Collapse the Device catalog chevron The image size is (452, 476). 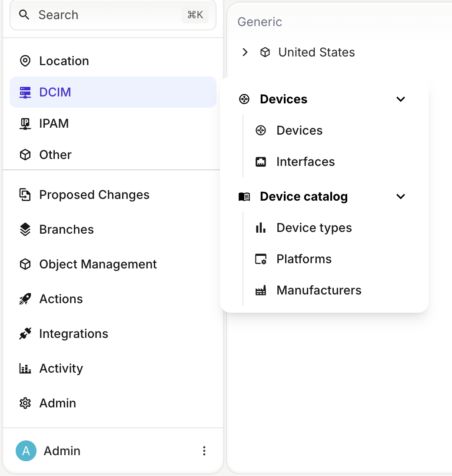pos(401,197)
